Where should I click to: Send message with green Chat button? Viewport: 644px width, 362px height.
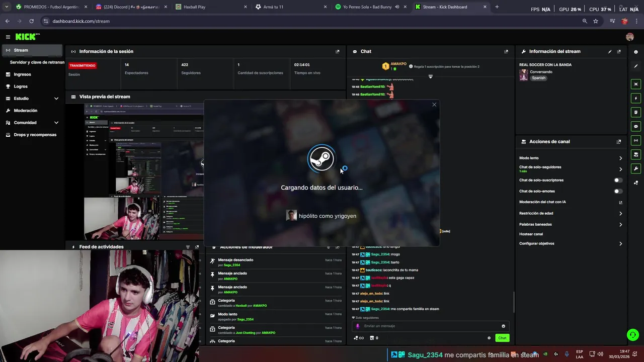[x=502, y=338]
